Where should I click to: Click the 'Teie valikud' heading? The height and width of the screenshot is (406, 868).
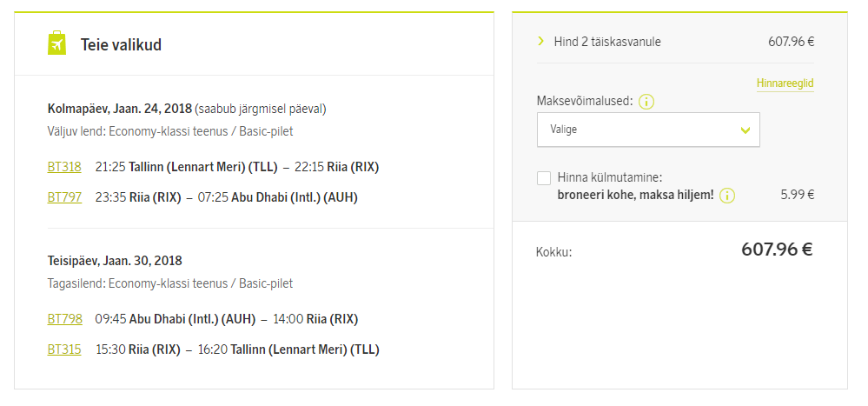[x=121, y=45]
